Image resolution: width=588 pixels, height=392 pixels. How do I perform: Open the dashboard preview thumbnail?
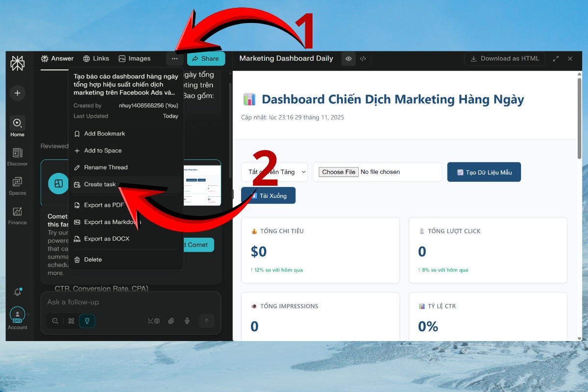coord(202,186)
